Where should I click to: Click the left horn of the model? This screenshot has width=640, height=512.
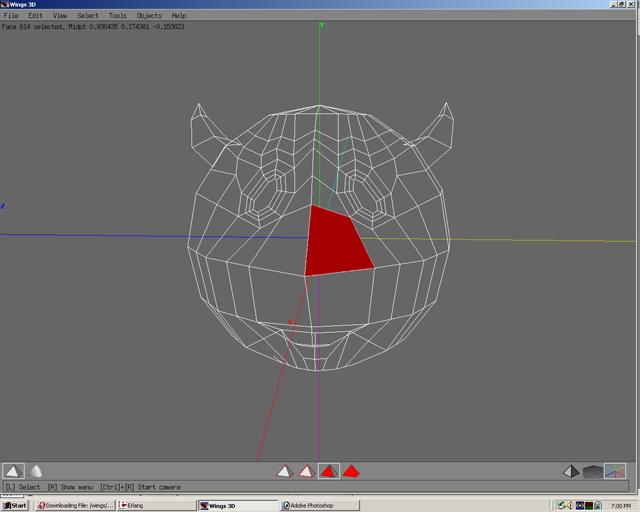[207, 131]
